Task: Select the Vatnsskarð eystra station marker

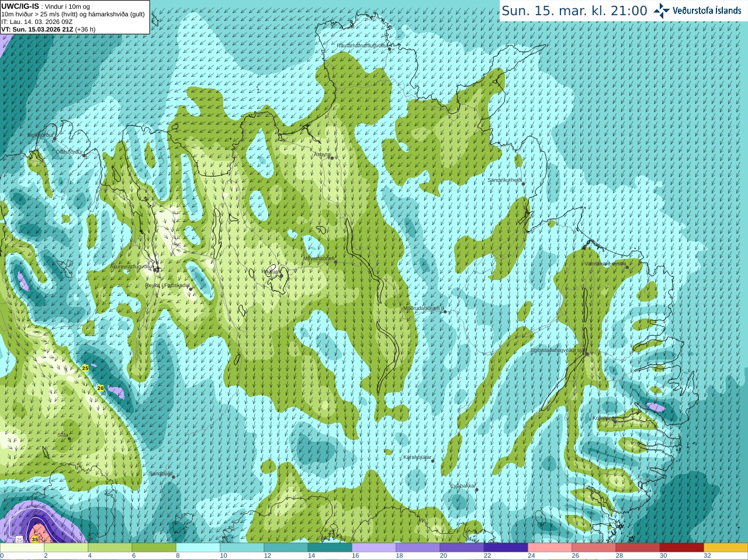Action: 628,267
